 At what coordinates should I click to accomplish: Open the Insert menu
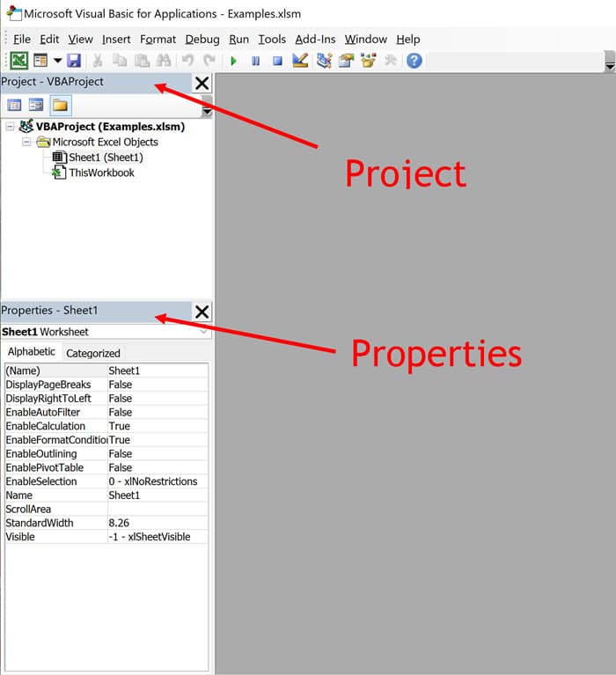(116, 40)
